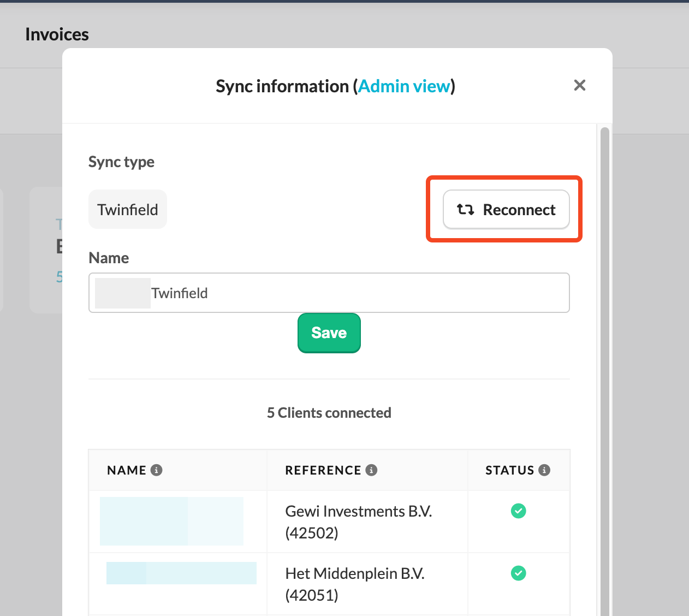Focus the Name input field
The width and height of the screenshot is (689, 616).
pyautogui.click(x=329, y=293)
